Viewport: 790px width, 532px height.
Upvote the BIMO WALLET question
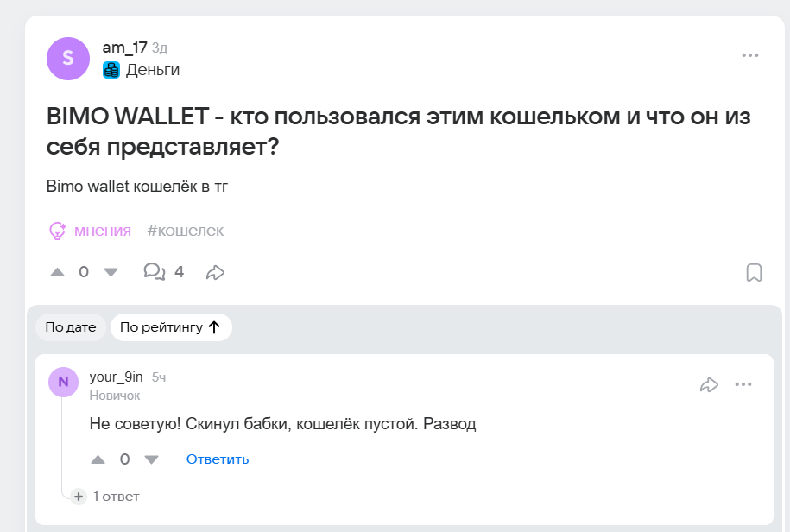(x=58, y=272)
